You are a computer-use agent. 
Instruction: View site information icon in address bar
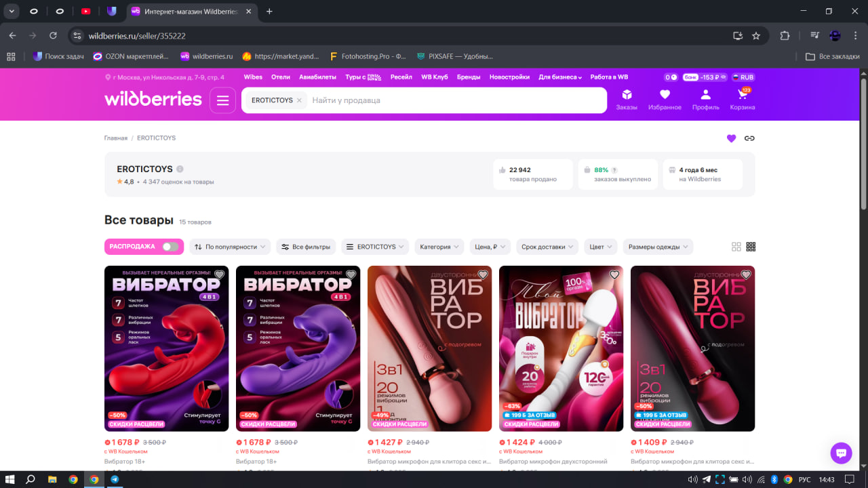click(77, 36)
